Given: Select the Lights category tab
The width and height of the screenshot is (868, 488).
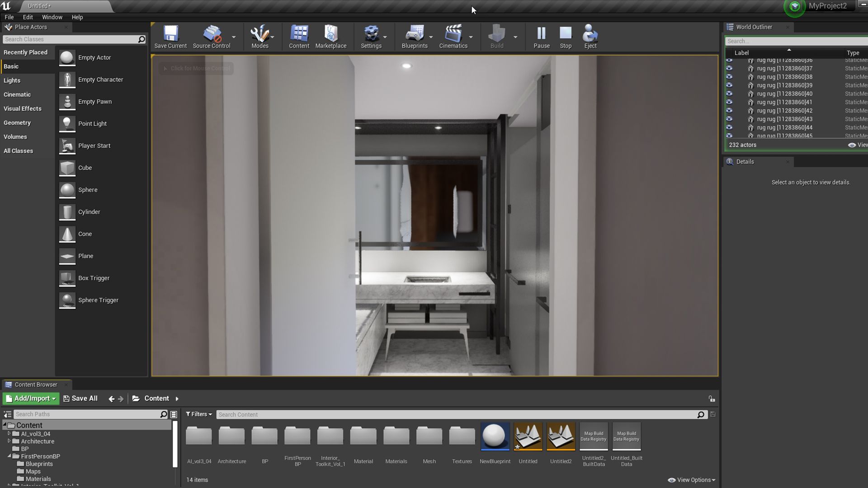Looking at the screenshot, I should click(x=12, y=80).
